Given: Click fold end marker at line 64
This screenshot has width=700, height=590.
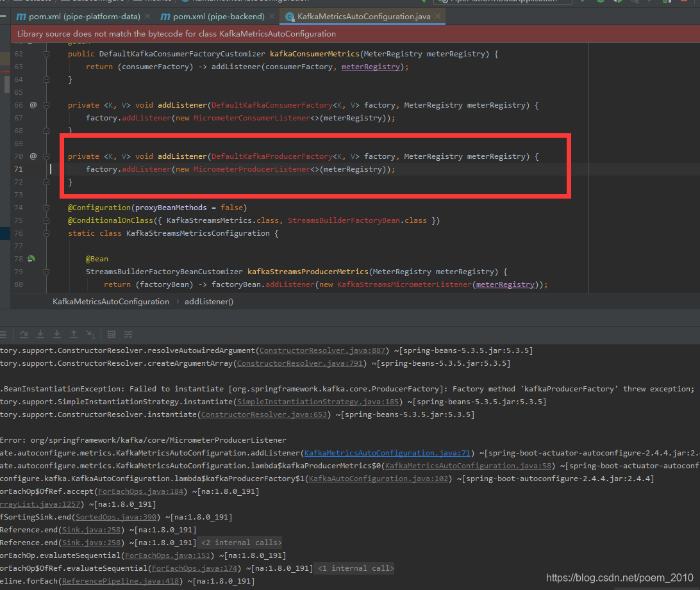Looking at the screenshot, I should 46,79.
